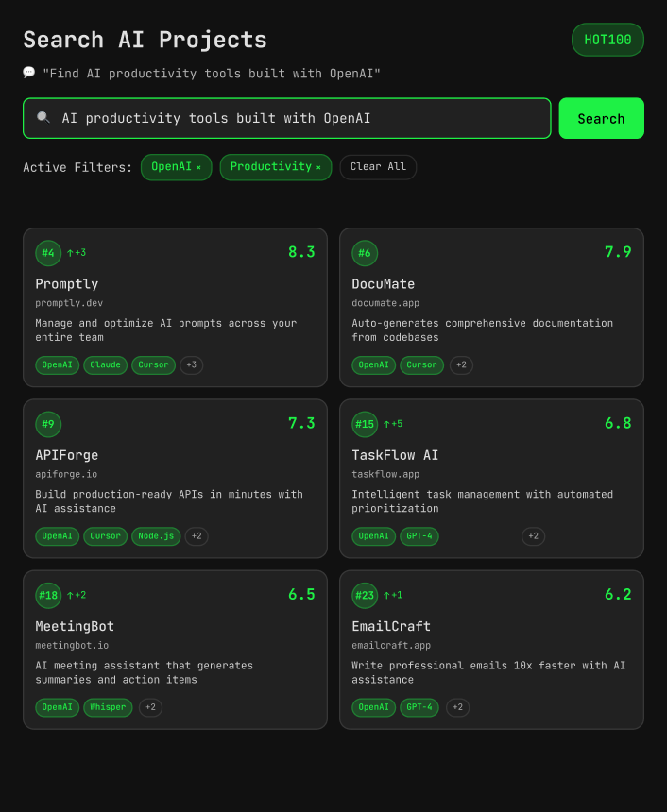Click the magnifier icon in search field
The width and height of the screenshot is (667, 812).
[x=43, y=118]
